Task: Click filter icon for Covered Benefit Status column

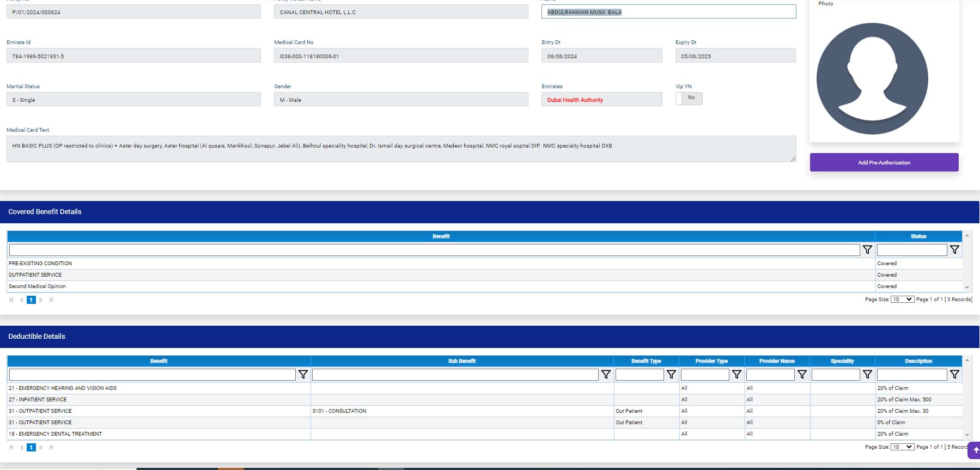Action: click(x=954, y=250)
